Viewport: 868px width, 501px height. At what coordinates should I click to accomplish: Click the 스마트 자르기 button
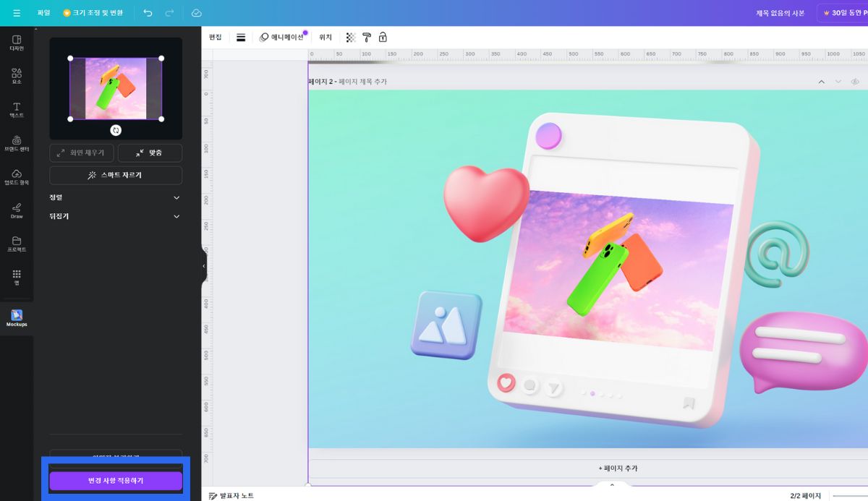[x=116, y=176]
